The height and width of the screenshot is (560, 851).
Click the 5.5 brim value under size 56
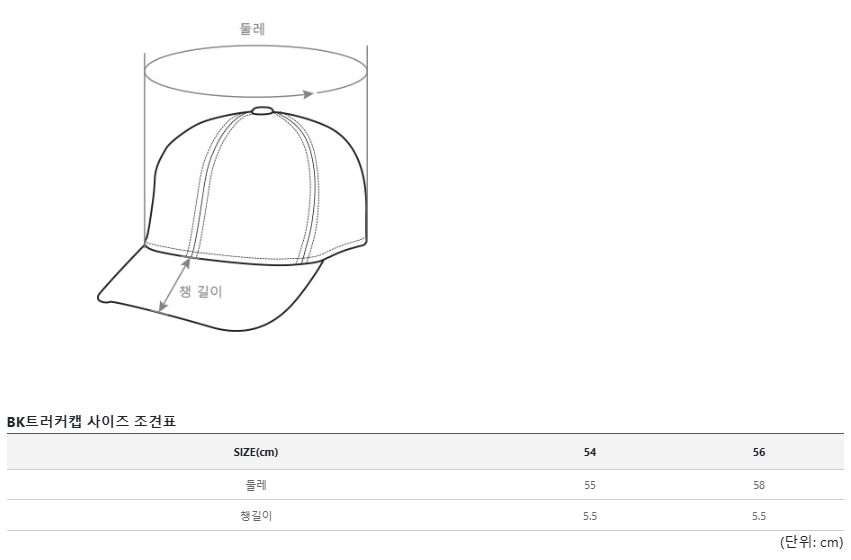click(759, 516)
